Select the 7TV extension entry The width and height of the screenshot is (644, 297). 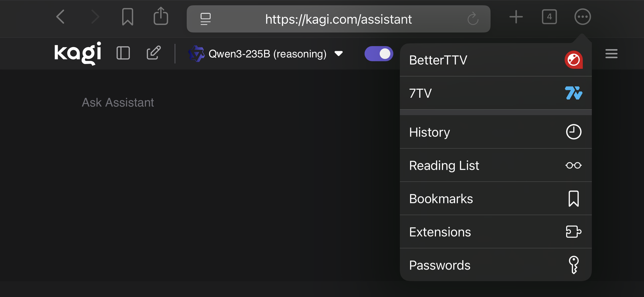pyautogui.click(x=495, y=93)
